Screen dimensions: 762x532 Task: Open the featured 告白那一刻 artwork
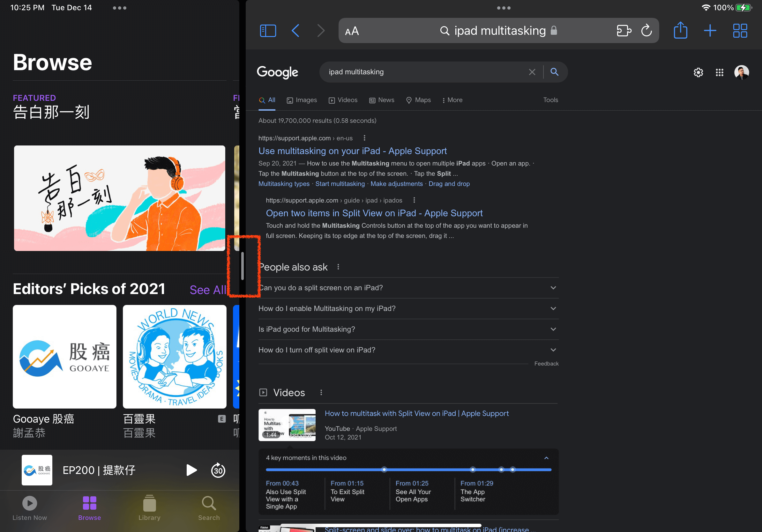[119, 198]
